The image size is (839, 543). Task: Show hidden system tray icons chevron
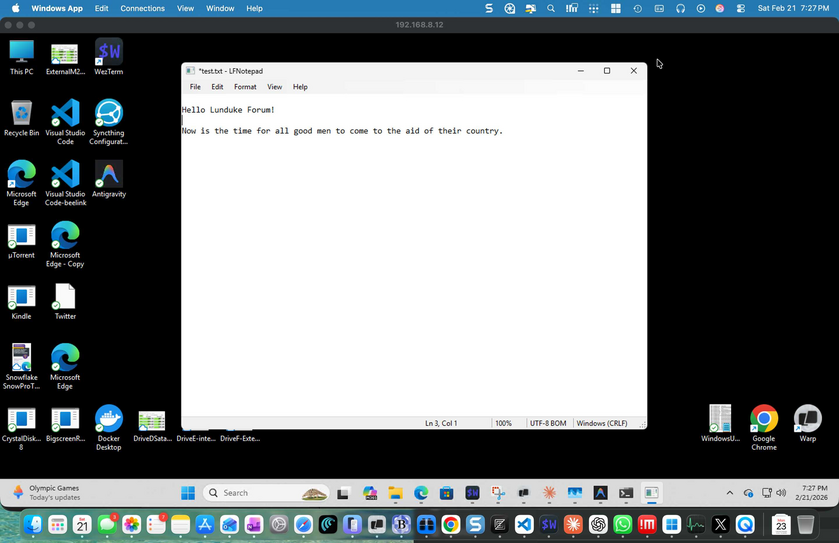[x=730, y=493]
